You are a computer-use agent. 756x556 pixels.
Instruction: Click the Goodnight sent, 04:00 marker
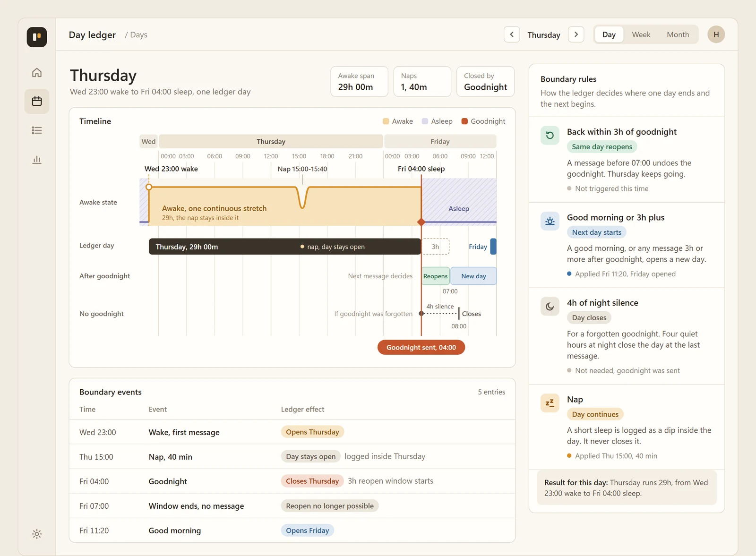point(421,347)
